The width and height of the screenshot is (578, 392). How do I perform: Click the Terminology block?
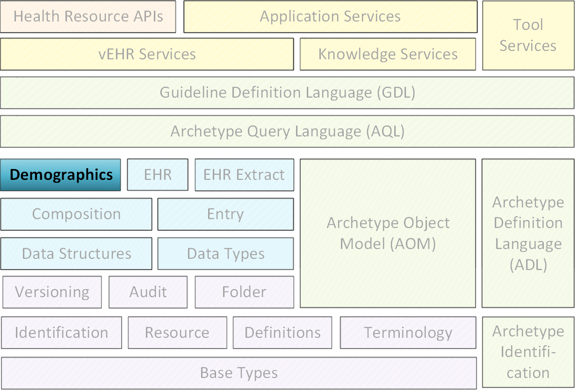(x=408, y=333)
